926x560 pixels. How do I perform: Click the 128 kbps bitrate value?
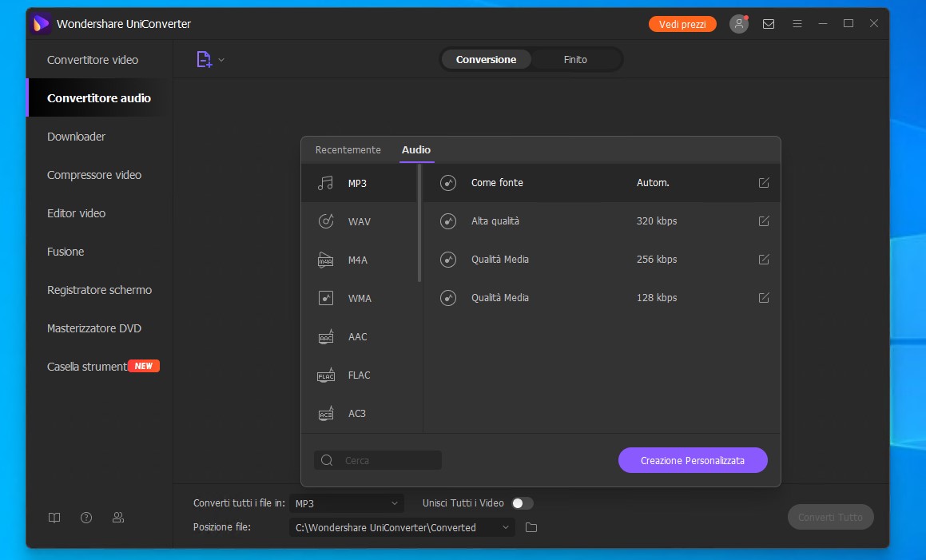click(x=657, y=298)
